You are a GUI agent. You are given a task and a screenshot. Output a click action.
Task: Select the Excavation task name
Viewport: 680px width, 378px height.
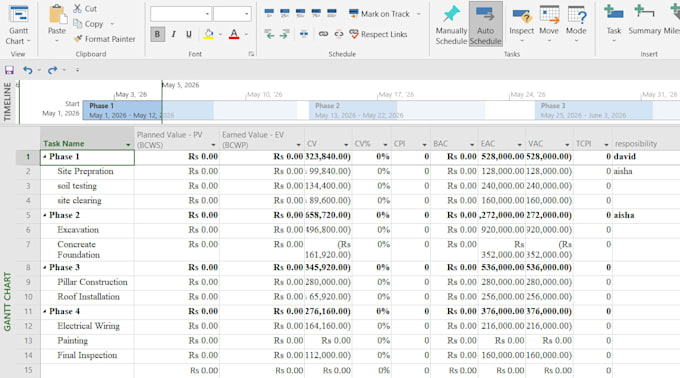point(78,230)
